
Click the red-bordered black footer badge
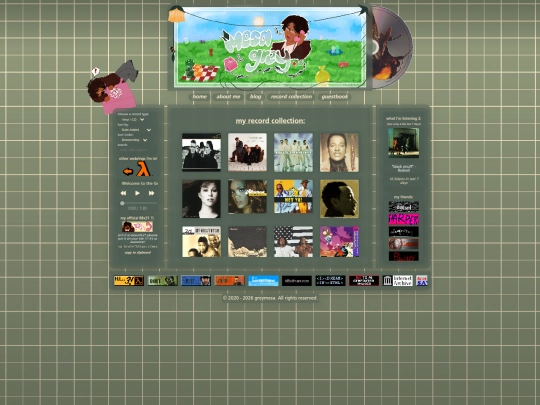[x=364, y=281]
